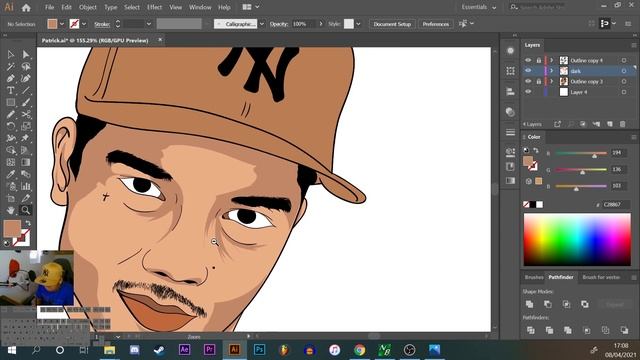
Task: Click the Document Setup button
Action: click(392, 24)
